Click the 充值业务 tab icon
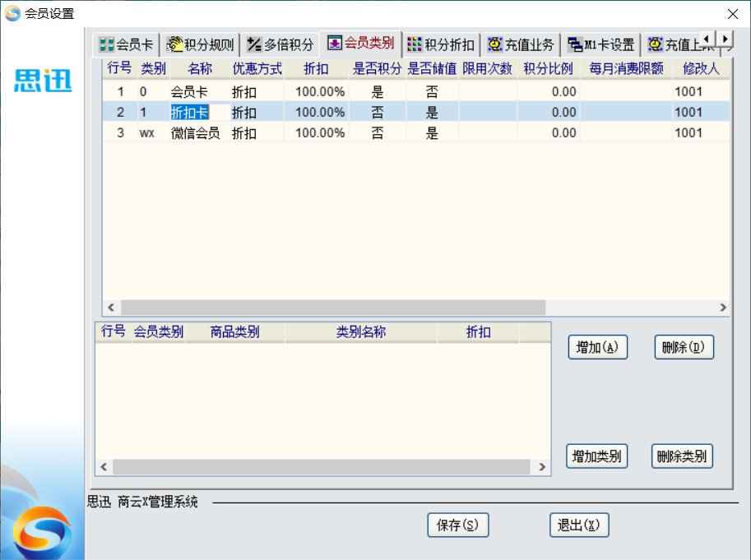Image resolution: width=751 pixels, height=560 pixels. [x=495, y=44]
